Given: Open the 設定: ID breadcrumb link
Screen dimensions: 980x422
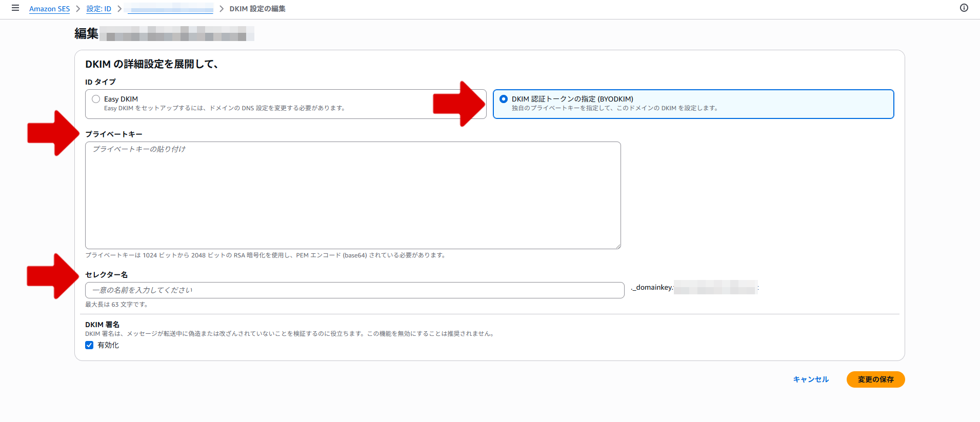Looking at the screenshot, I should [x=98, y=9].
